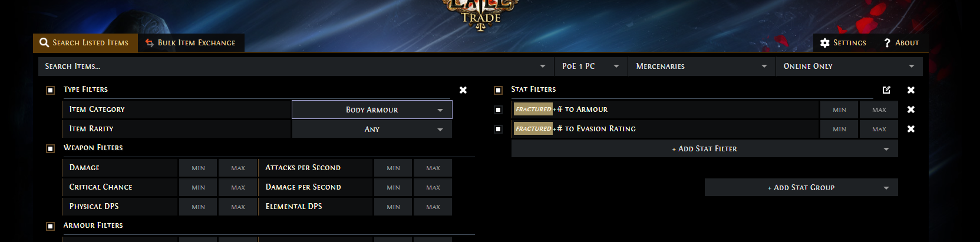
Task: Remove the '+# to Evasion Rating' stat filter
Action: 911,129
